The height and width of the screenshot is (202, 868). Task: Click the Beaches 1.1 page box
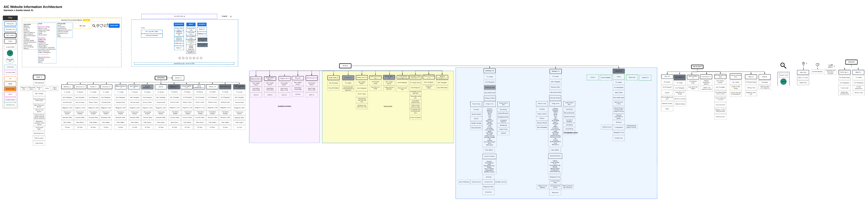point(67,87)
